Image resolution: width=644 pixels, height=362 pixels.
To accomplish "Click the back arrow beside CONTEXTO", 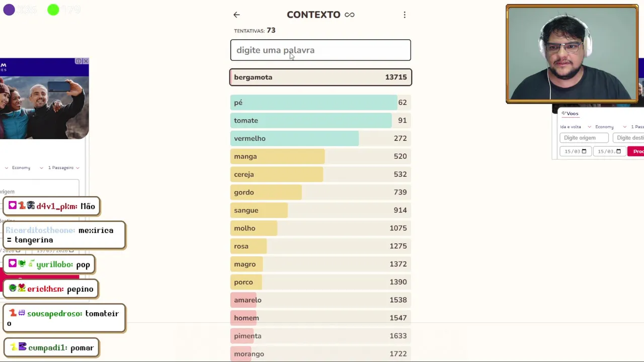I will click(236, 15).
